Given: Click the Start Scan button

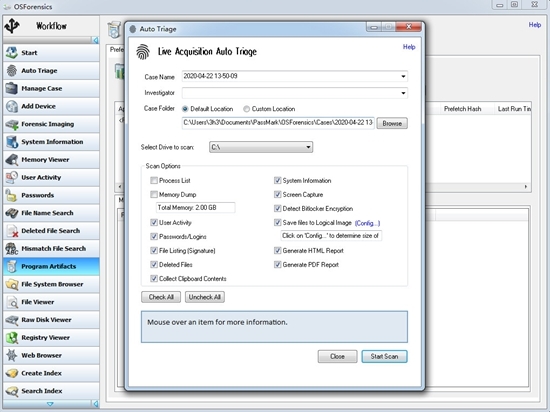Looking at the screenshot, I should pos(384,357).
